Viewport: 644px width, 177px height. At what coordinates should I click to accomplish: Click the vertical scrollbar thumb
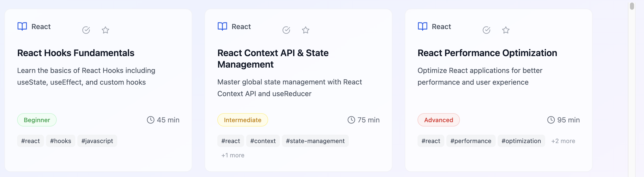tap(632, 6)
